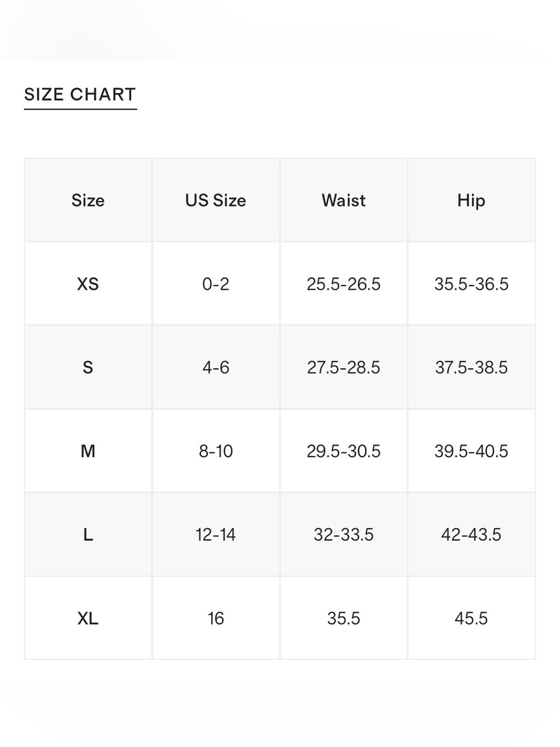
Task: Click the 45.5 hip value for XL
Action: tap(471, 618)
